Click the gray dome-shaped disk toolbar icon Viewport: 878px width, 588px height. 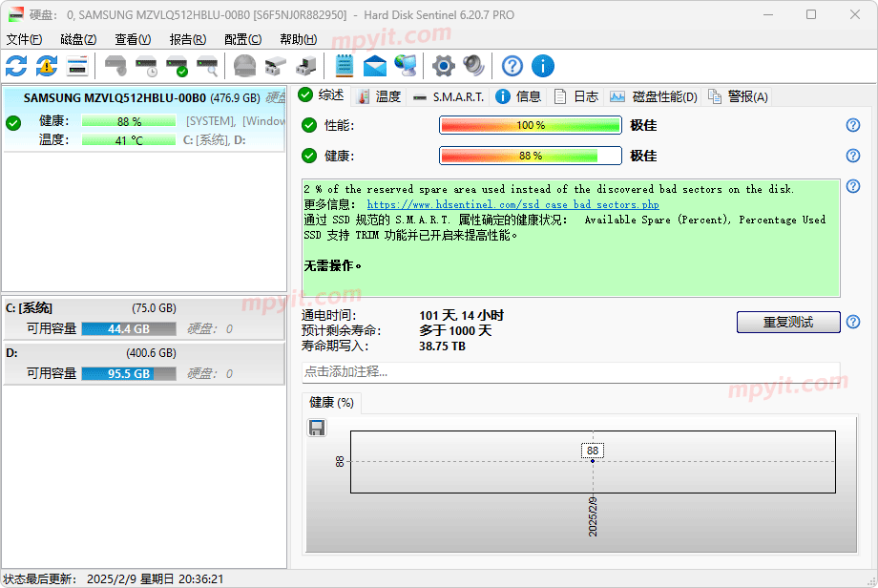point(244,66)
